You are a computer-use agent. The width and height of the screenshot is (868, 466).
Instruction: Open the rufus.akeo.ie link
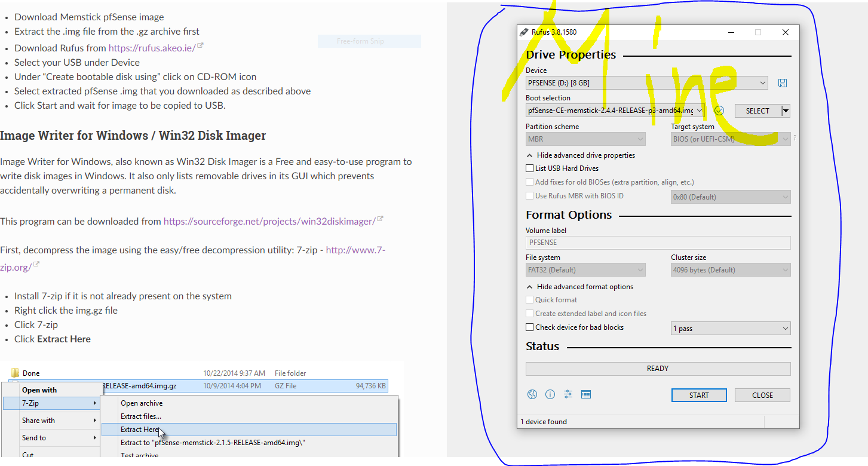click(x=152, y=48)
